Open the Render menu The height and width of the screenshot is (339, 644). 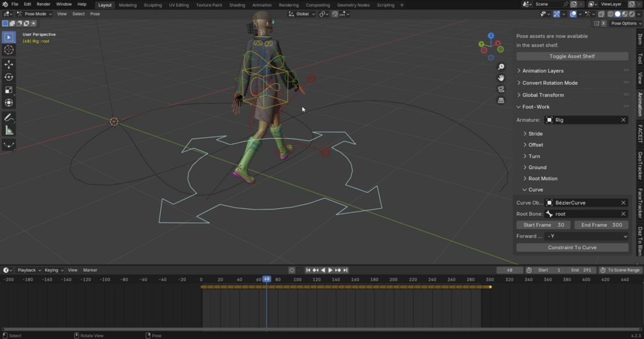click(x=43, y=4)
